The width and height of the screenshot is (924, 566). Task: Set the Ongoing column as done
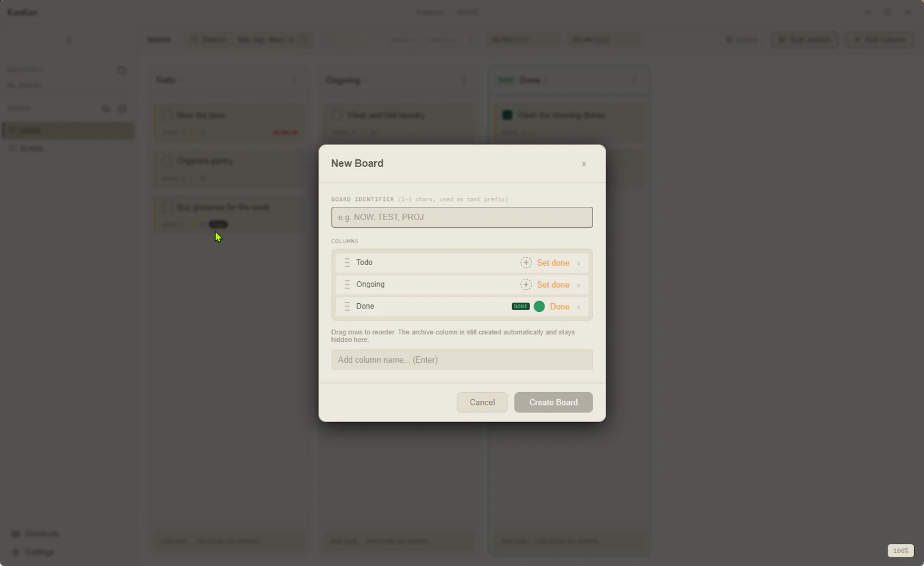[x=553, y=285]
